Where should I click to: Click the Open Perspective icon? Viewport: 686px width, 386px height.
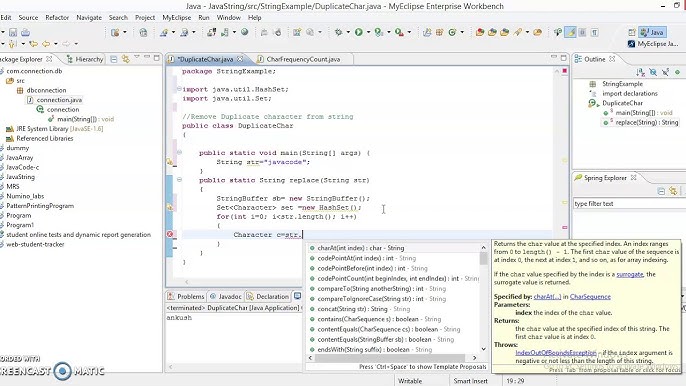[631, 32]
